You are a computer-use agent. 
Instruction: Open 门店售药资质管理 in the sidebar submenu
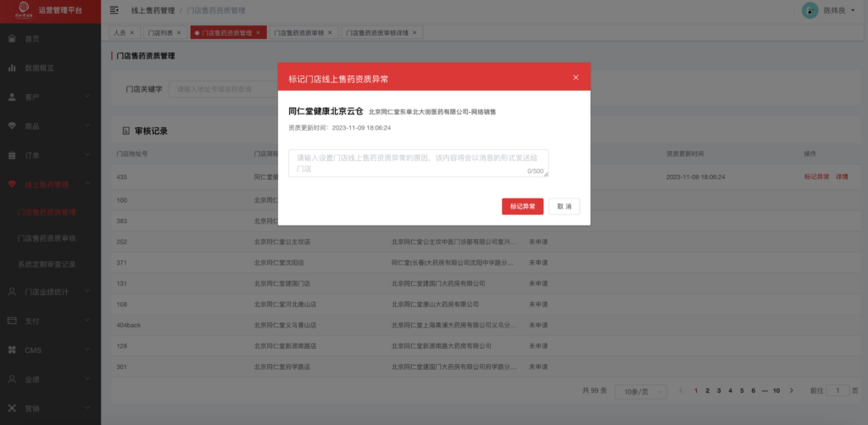click(x=47, y=212)
